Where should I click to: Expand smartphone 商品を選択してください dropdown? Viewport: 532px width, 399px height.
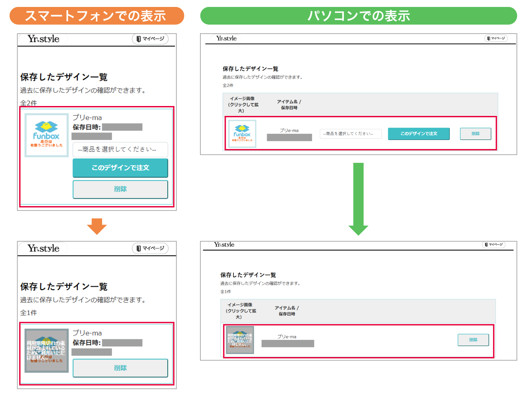click(x=120, y=150)
